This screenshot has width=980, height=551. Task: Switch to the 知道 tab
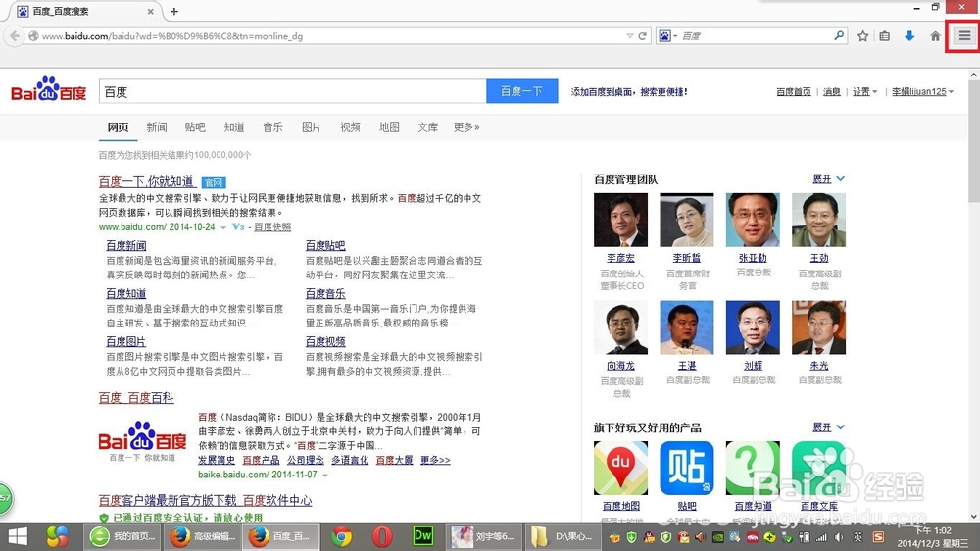click(234, 127)
